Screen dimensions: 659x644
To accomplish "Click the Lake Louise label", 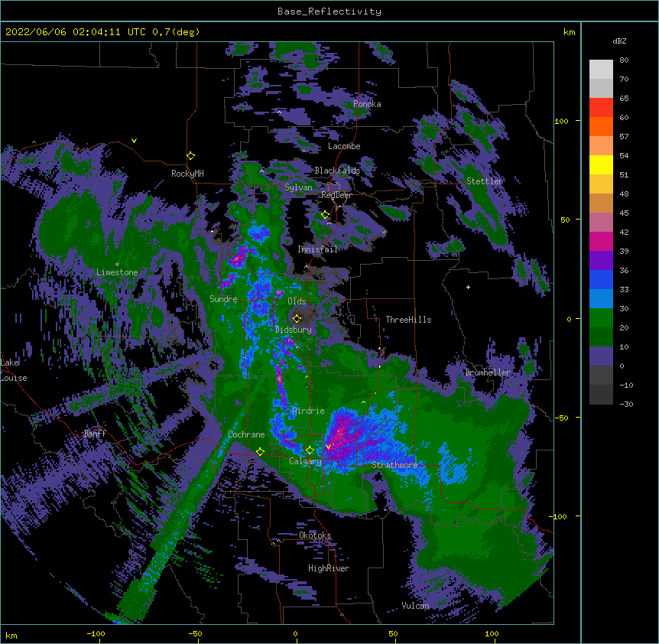I will [14, 370].
